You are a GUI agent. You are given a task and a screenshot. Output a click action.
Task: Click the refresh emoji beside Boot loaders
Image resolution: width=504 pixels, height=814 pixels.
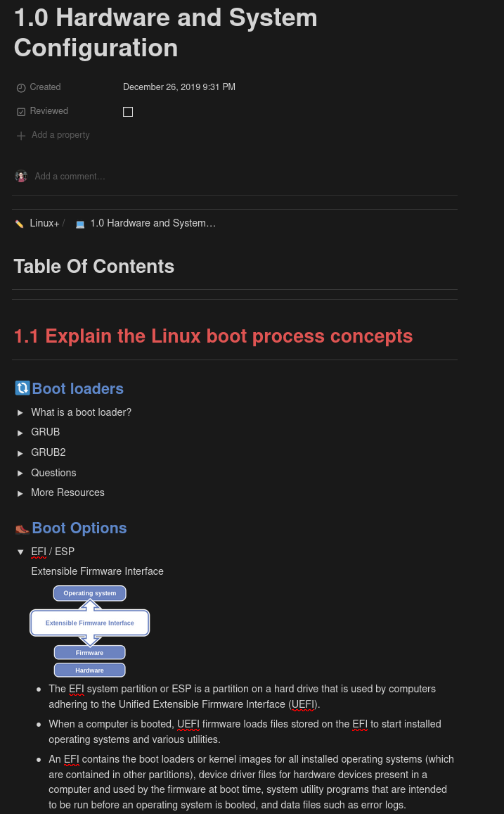point(22,388)
